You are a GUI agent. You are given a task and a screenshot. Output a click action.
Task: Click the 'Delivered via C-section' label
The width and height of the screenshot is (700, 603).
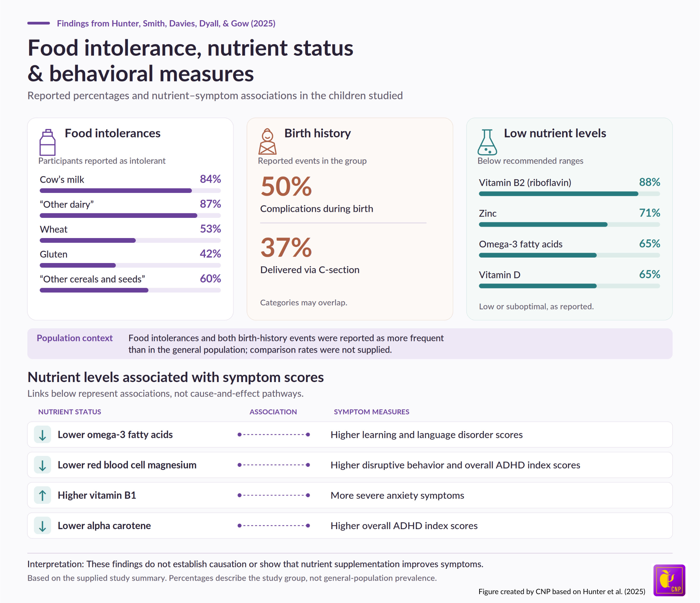click(x=310, y=270)
